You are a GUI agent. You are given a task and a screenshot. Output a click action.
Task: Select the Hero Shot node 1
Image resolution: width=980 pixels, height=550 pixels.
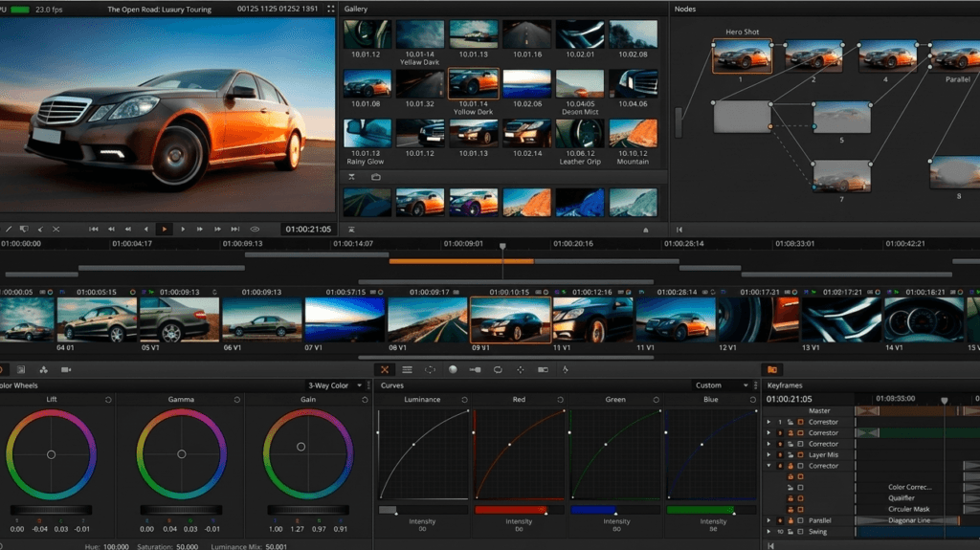(x=742, y=56)
